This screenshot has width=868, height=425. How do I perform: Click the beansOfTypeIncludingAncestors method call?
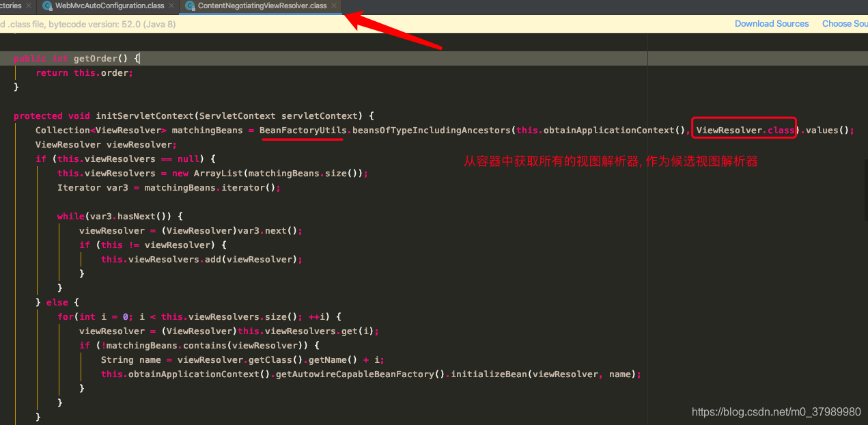(432, 131)
